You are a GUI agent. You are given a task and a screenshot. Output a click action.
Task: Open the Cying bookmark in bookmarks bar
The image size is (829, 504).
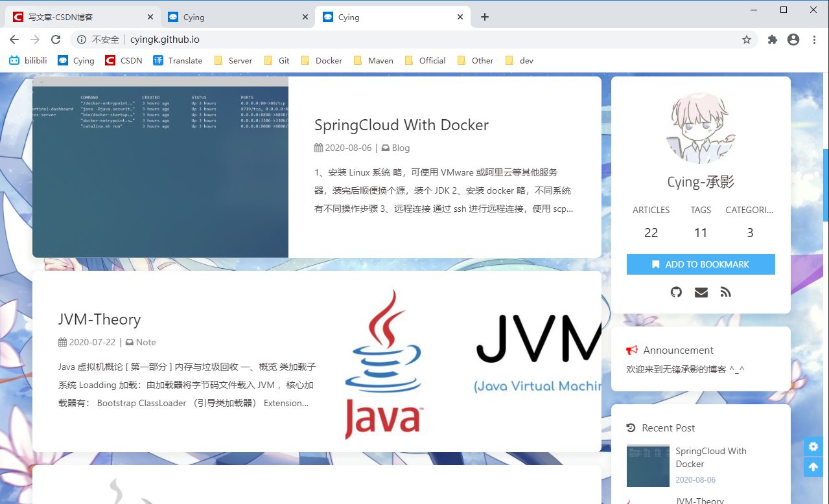click(x=76, y=60)
